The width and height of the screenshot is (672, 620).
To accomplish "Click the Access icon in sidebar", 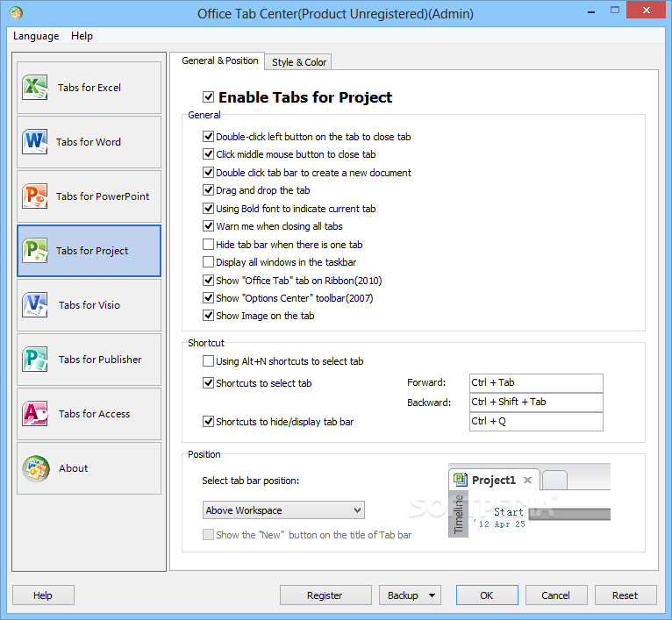I will point(35,414).
